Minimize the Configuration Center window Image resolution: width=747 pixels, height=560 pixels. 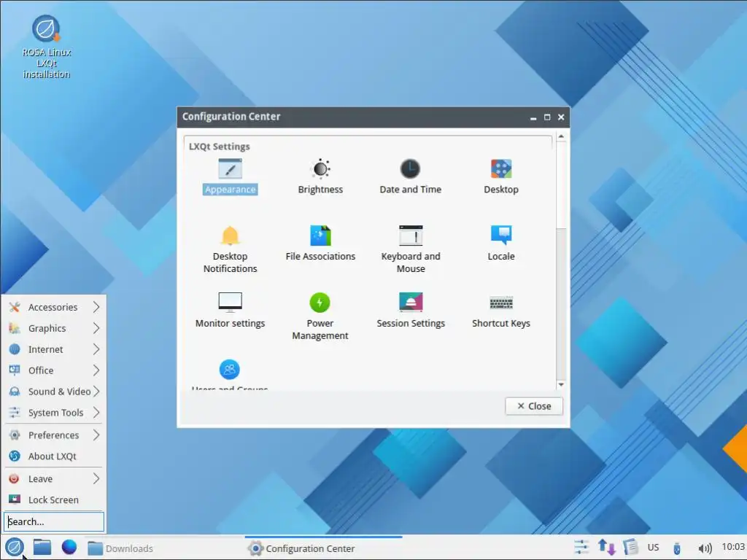point(533,117)
